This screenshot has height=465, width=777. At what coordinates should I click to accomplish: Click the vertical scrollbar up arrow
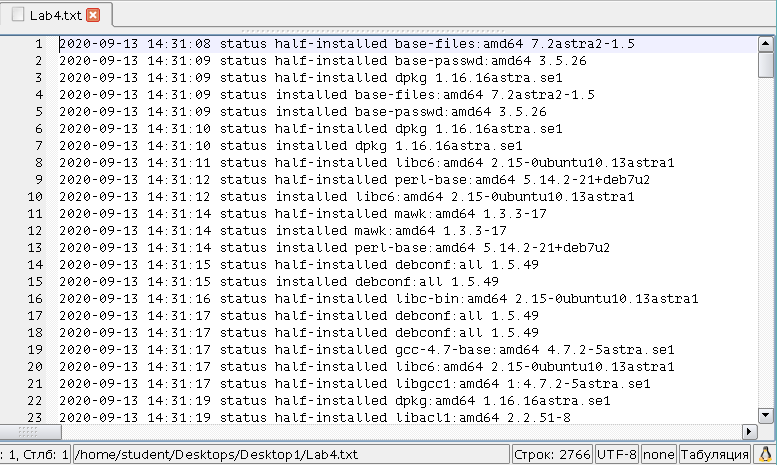pos(766,44)
